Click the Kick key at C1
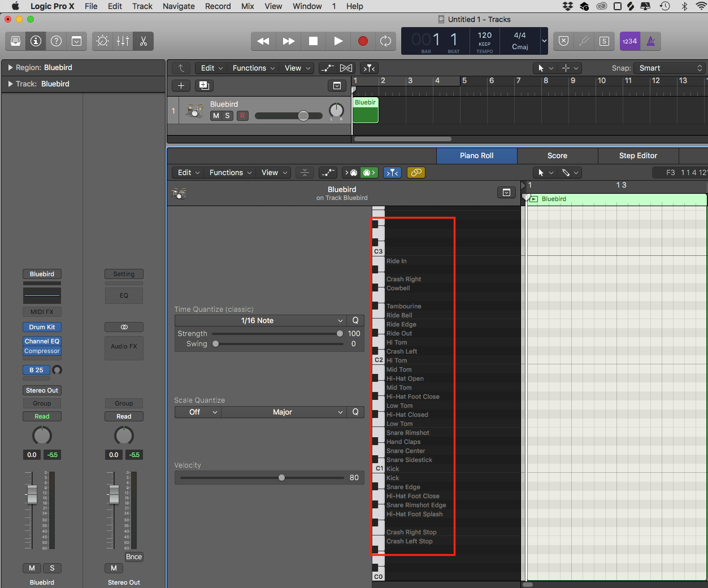 point(379,469)
